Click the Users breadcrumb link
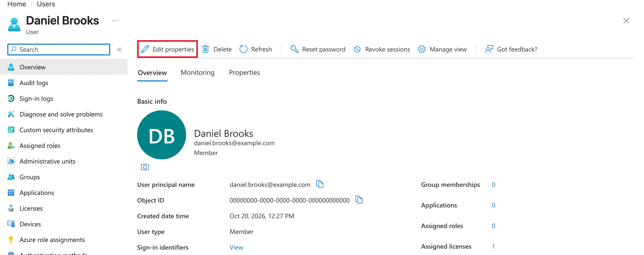644x255 pixels. (x=46, y=4)
